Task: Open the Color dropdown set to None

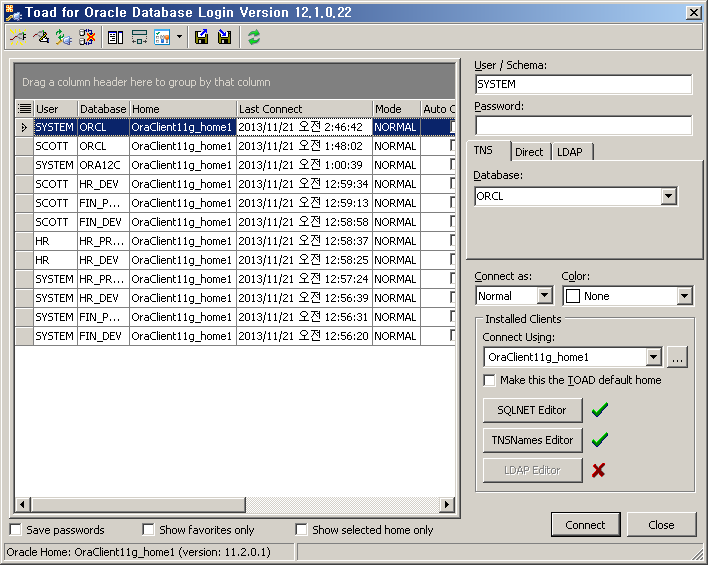Action: (684, 296)
